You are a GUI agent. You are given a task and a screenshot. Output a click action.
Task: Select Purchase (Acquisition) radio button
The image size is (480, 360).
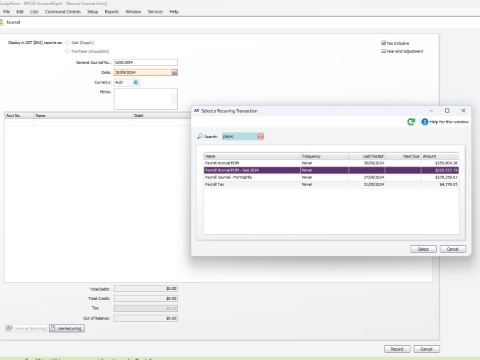click(67, 51)
